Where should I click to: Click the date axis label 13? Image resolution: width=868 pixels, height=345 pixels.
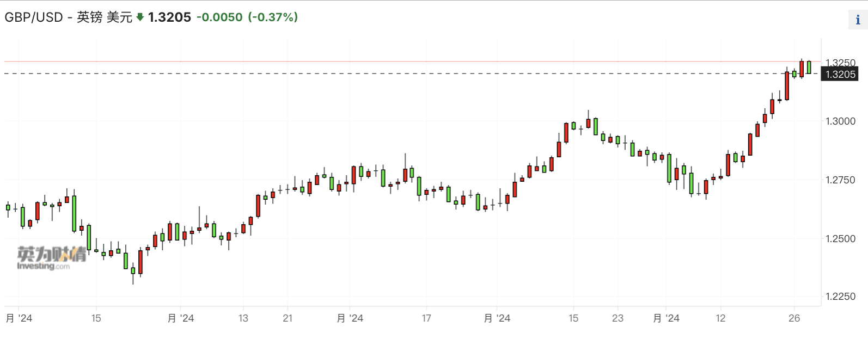[243, 318]
